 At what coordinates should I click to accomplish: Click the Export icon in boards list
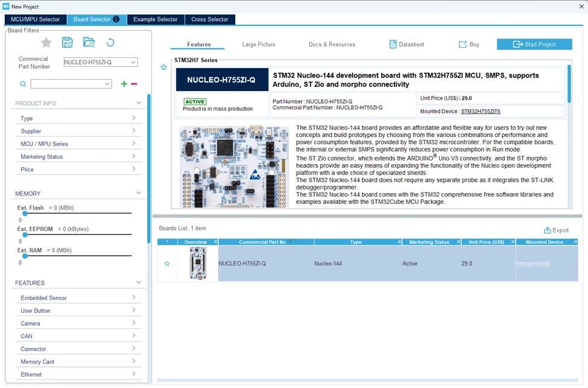[x=547, y=231]
